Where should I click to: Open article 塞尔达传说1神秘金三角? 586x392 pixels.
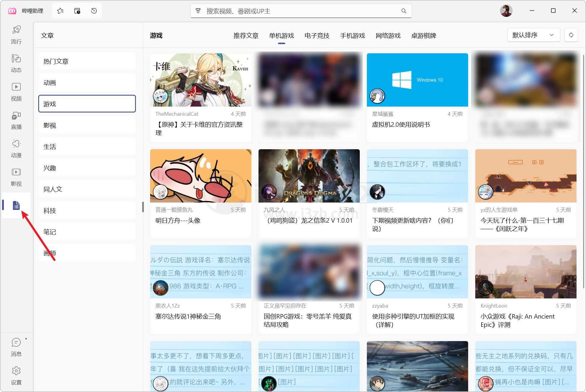point(188,317)
